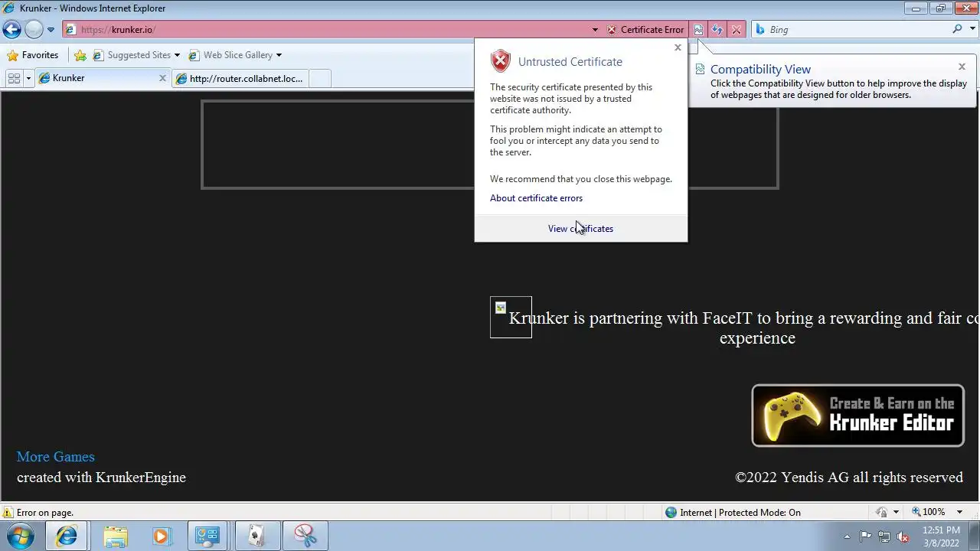Follow the More Games link
The width and height of the screenshot is (980, 551).
(x=56, y=457)
